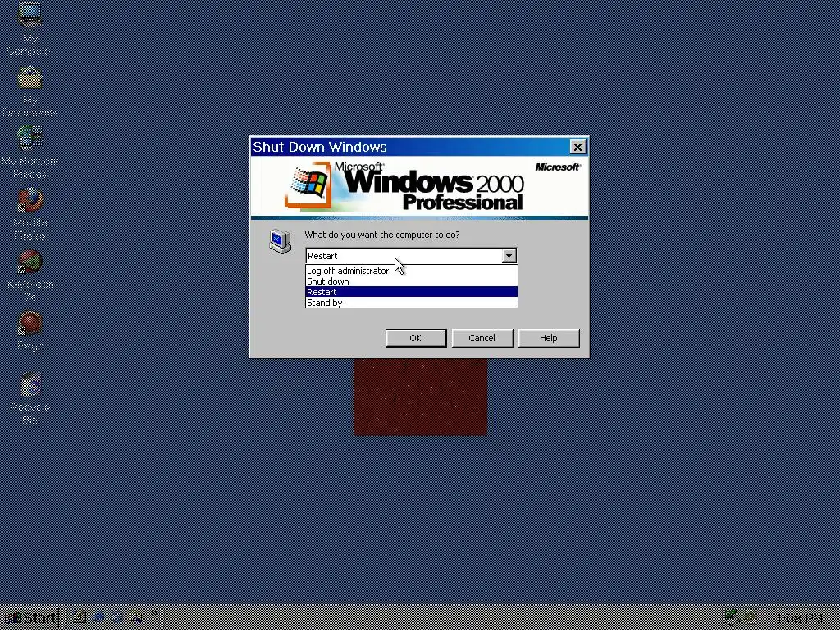840x630 pixels.
Task: Click the computer icon in the shutdown dialog
Action: (281, 241)
